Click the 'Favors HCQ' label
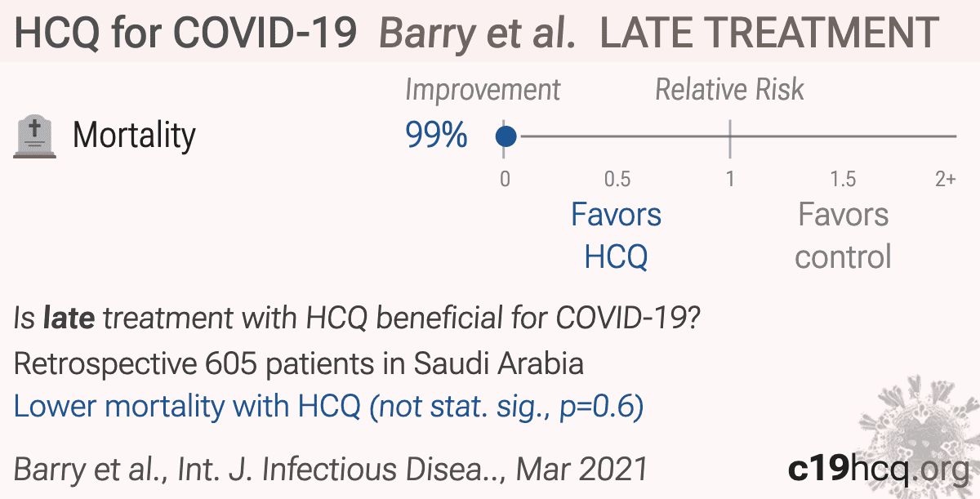Viewport: 980px width, 499px height. [x=616, y=236]
